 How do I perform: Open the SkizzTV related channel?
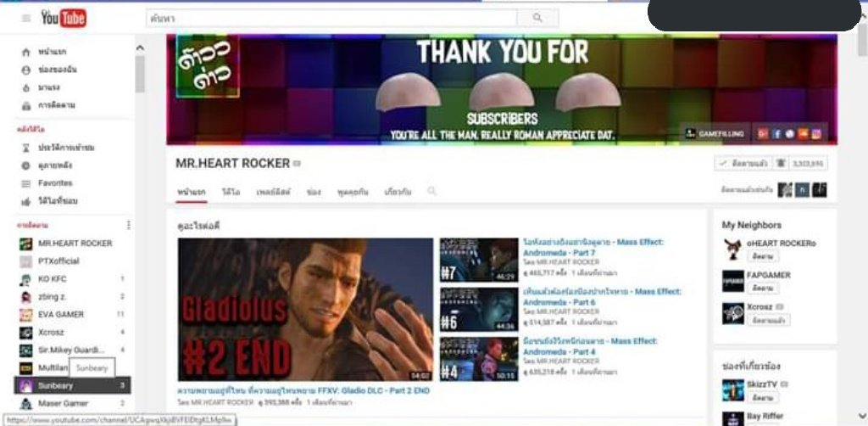tap(762, 384)
